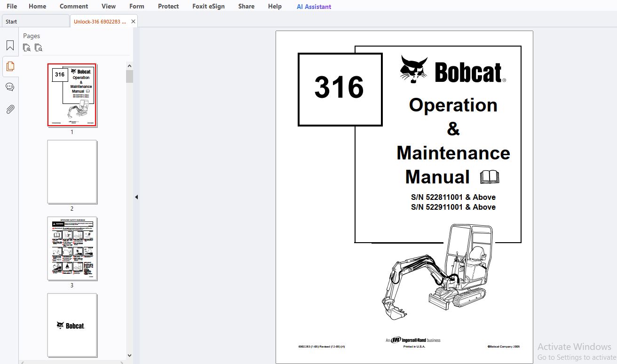
Task: Open the Protect ribbon tab
Action: pyautogui.click(x=168, y=6)
